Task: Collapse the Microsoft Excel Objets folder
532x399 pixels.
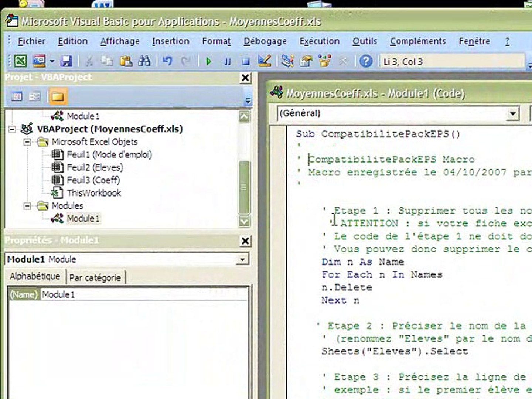Action: tap(27, 142)
